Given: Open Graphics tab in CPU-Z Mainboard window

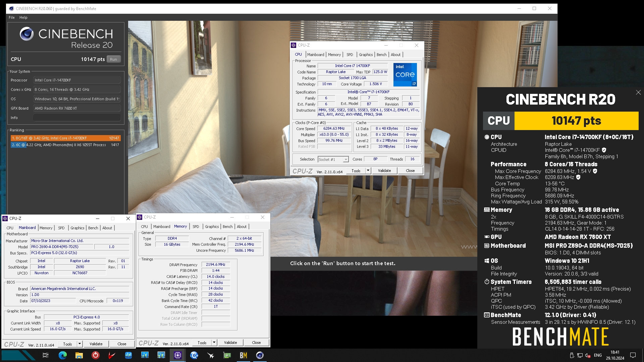Looking at the screenshot, I should click(77, 228).
